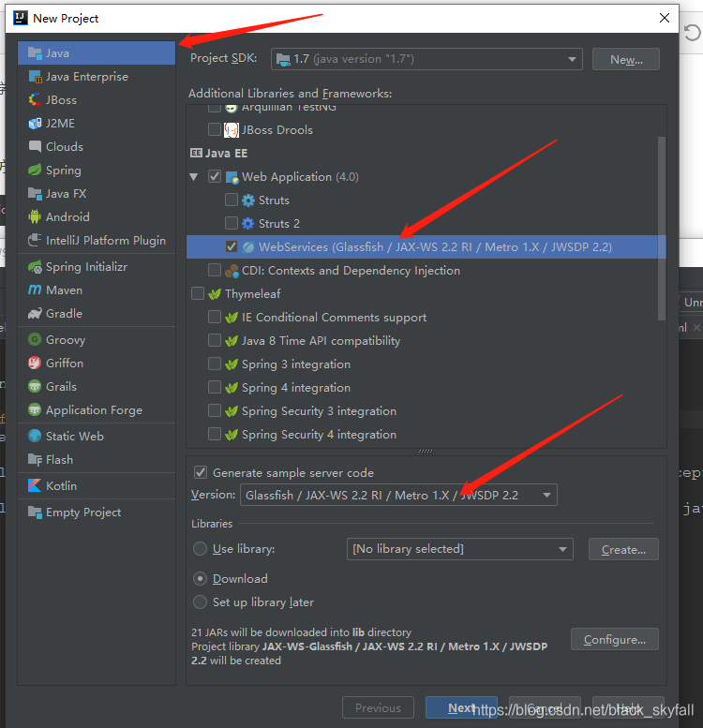
Task: Check Spring Security 3 integration checkbox
Action: [x=215, y=410]
